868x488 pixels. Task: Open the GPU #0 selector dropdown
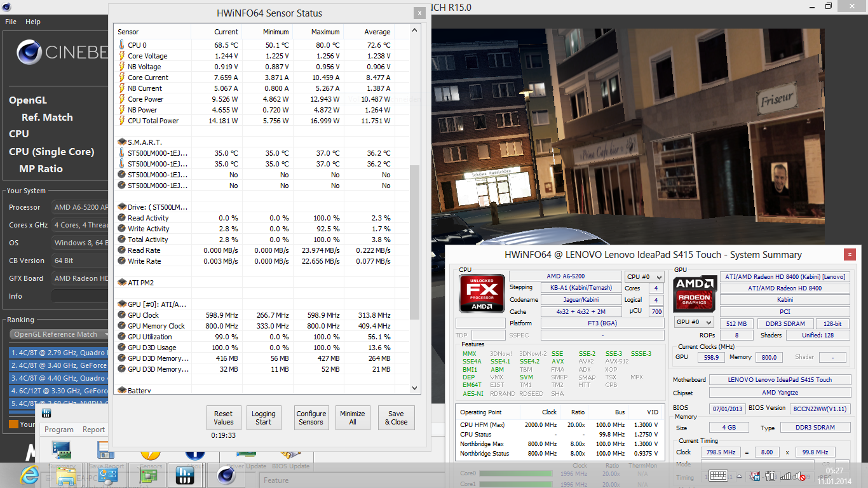[x=694, y=322]
